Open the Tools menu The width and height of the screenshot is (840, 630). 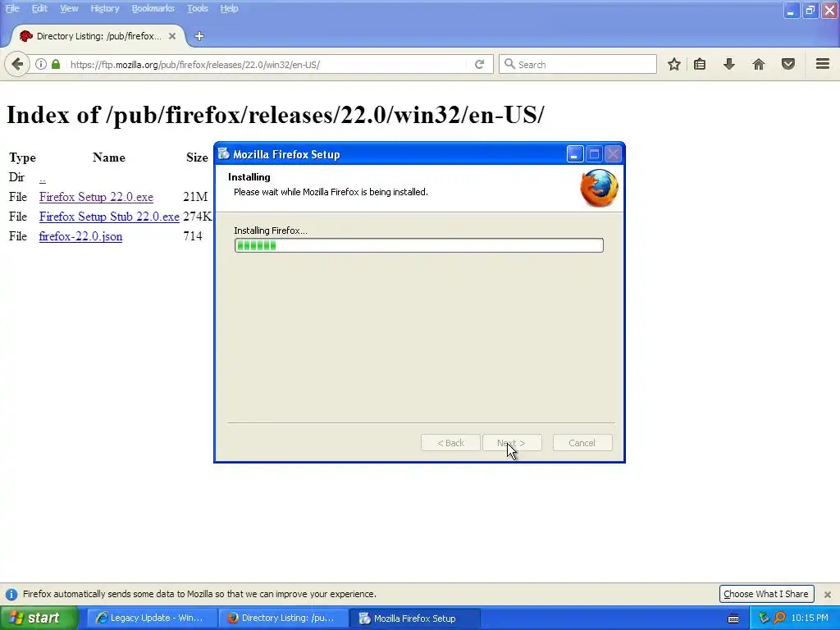tap(197, 8)
